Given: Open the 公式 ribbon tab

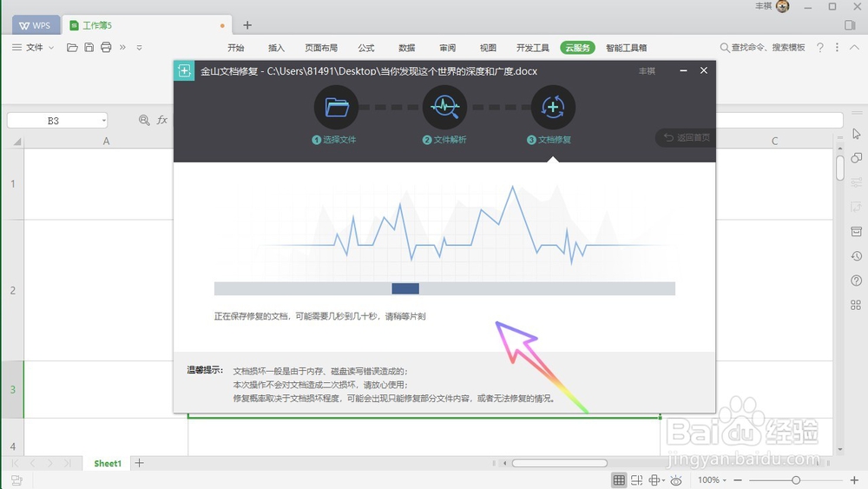Looking at the screenshot, I should (x=366, y=48).
